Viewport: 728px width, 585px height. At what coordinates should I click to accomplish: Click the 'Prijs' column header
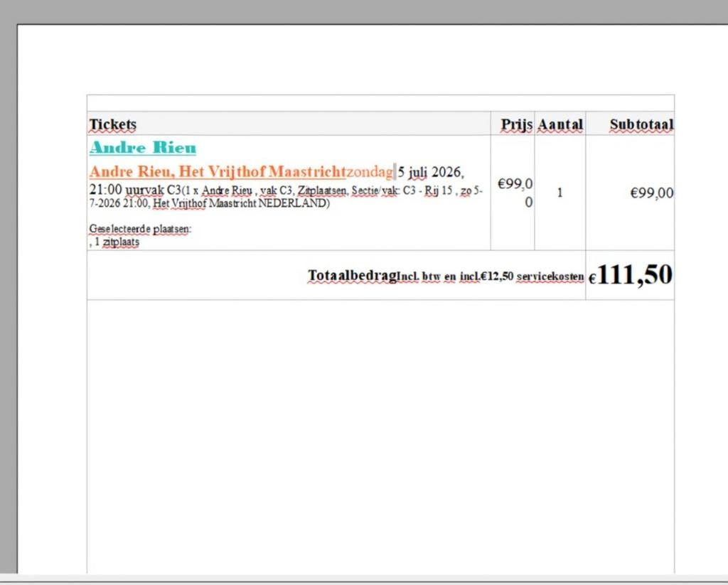click(516, 124)
